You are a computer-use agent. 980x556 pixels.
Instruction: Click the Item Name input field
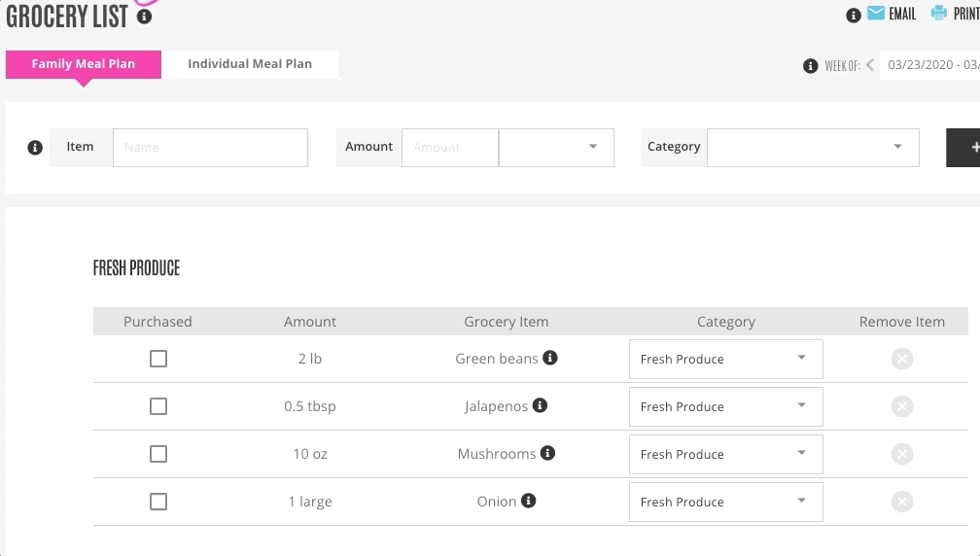point(210,148)
